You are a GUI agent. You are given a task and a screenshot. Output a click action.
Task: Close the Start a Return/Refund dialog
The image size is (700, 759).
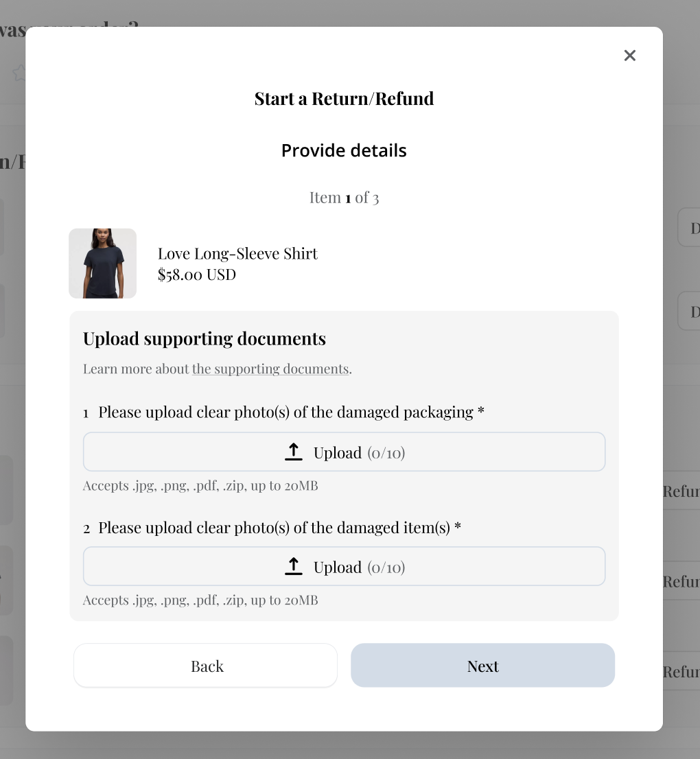point(629,56)
